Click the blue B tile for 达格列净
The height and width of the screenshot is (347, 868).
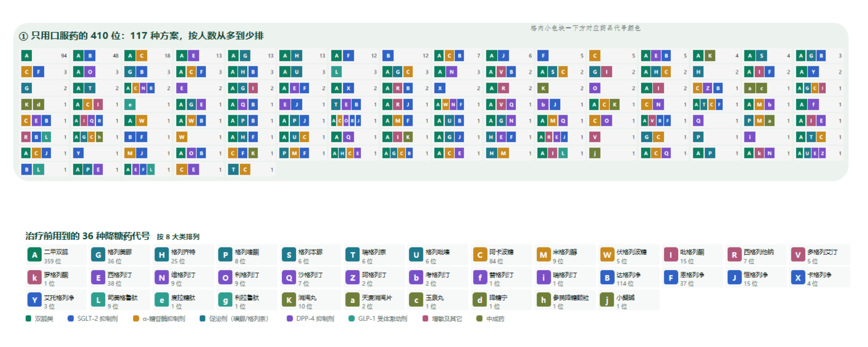(607, 278)
